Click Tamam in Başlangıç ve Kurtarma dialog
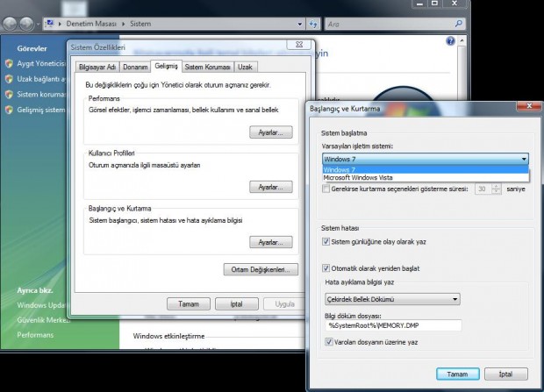 click(458, 374)
